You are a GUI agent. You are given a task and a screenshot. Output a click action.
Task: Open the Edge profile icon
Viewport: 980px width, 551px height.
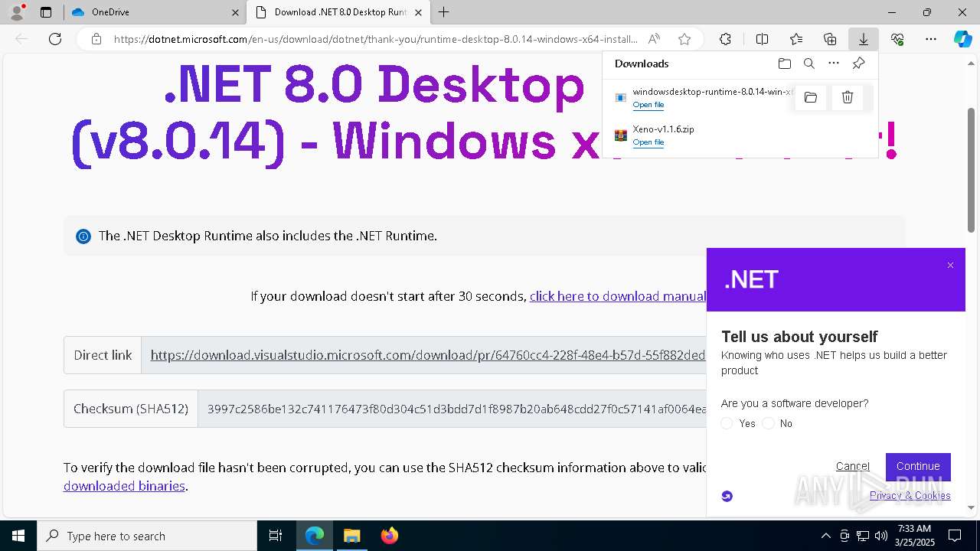[17, 12]
